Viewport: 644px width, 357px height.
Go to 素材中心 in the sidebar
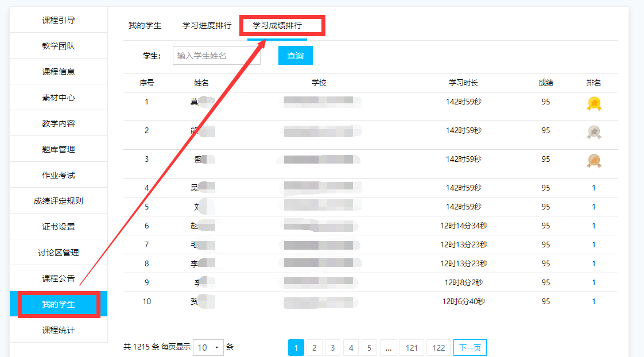click(x=59, y=98)
